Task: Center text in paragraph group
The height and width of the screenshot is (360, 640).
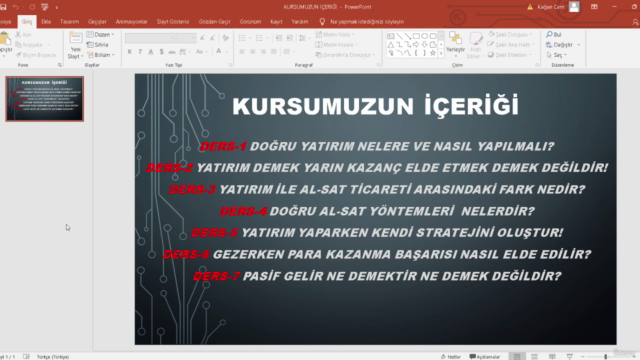Action: pos(253,51)
